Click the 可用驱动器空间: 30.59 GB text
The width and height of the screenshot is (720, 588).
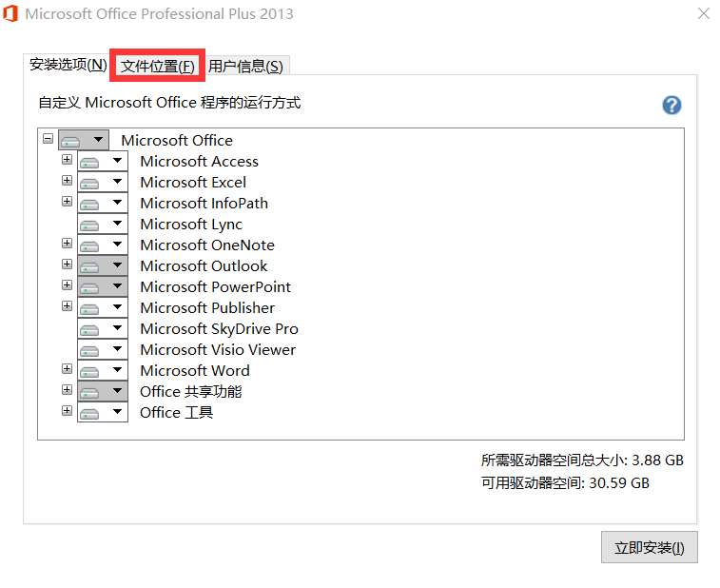click(565, 482)
